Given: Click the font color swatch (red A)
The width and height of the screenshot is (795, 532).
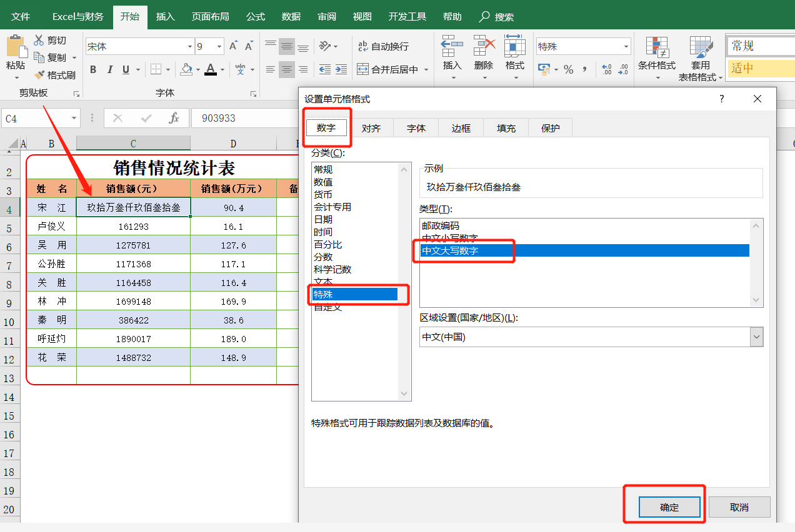Looking at the screenshot, I should point(210,70).
